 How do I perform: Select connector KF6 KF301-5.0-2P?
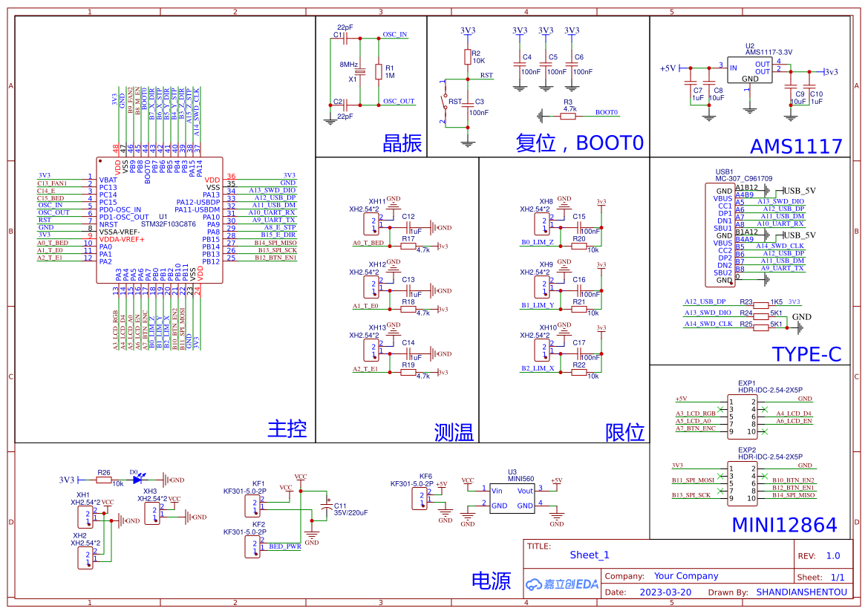tap(420, 497)
